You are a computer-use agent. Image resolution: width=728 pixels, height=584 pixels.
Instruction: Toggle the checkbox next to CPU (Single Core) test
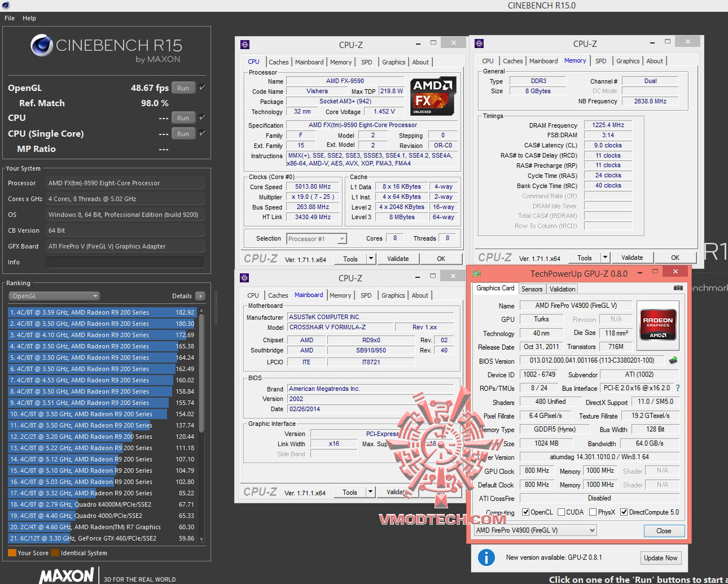click(x=202, y=133)
